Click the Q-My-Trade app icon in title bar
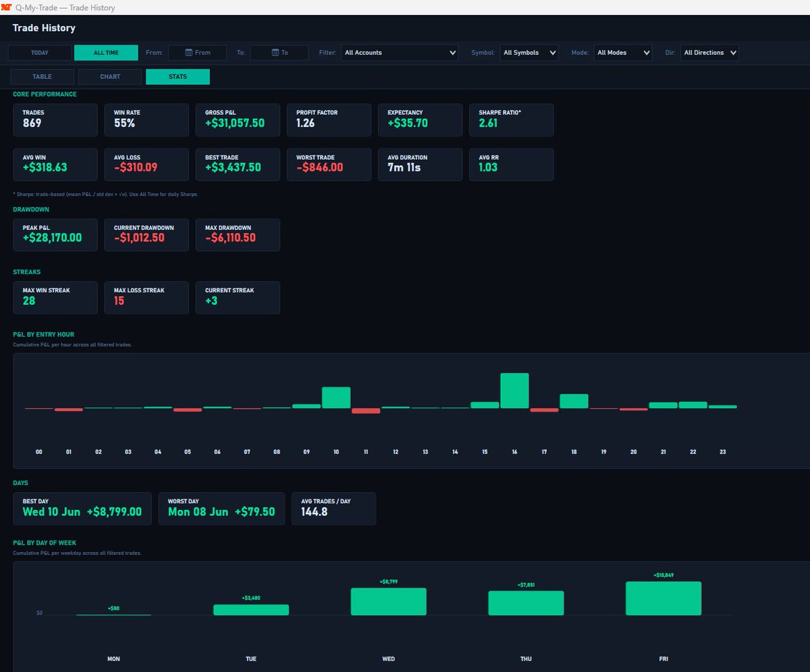Screen dimensions: 810x672 pyautogui.click(x=5, y=7)
